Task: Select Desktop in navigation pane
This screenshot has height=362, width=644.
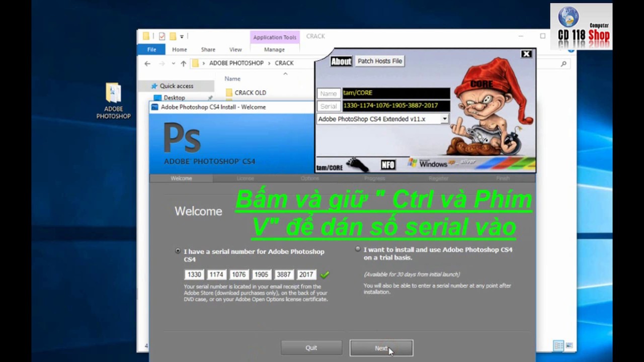Action: pos(175,98)
